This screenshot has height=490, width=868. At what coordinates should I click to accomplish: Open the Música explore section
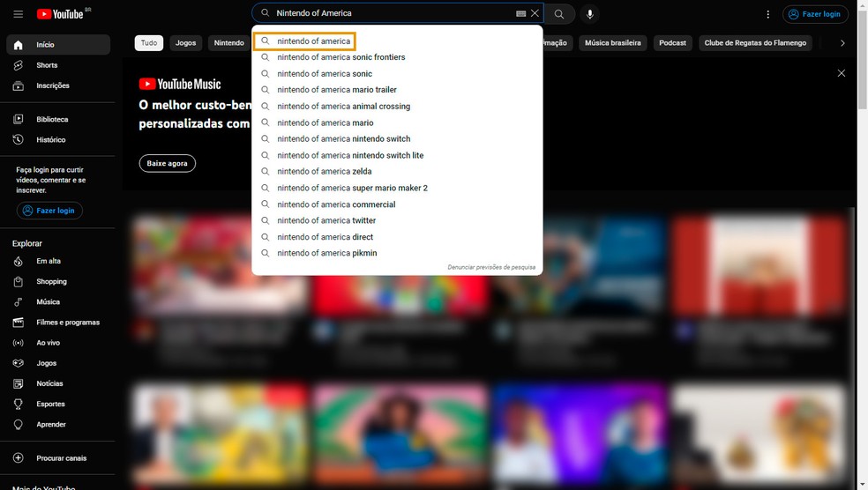click(x=58, y=302)
